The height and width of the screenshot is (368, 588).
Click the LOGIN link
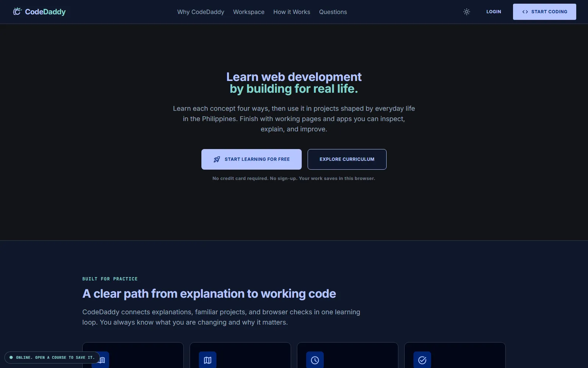pos(494,12)
